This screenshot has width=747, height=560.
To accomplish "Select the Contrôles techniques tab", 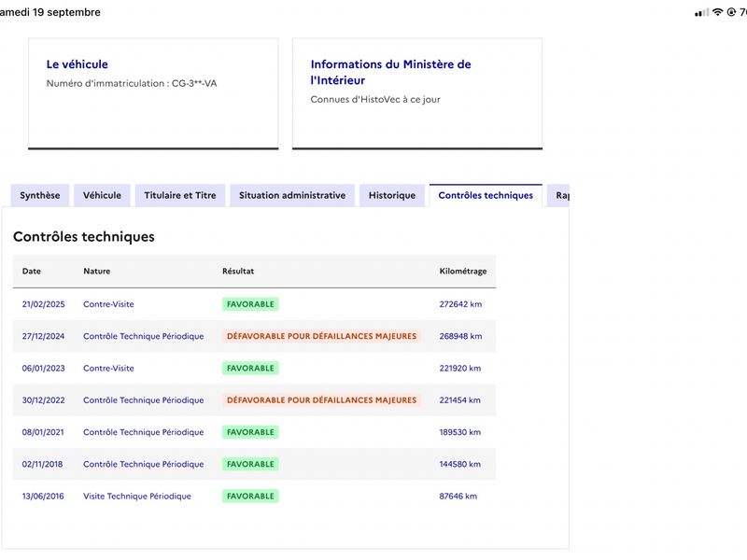I will point(486,195).
